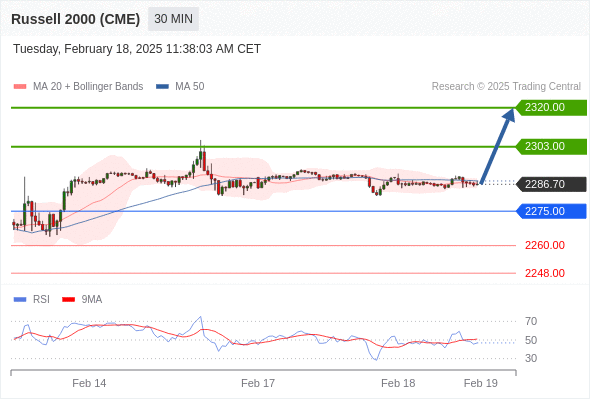Click the Research © 2025 Trading Central credit

click(506, 87)
